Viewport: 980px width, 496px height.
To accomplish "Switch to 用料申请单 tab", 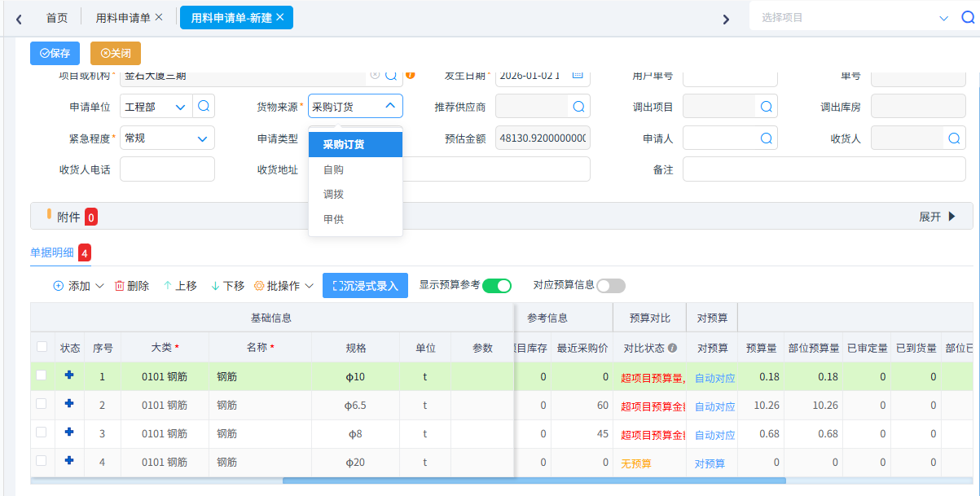I will pyautogui.click(x=122, y=17).
